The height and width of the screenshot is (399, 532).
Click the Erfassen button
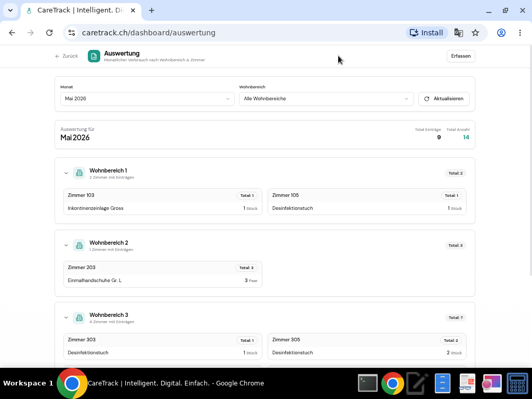click(x=461, y=56)
